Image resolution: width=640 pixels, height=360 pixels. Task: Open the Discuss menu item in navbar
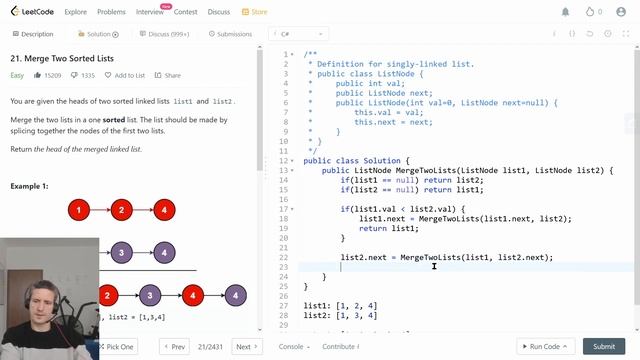[219, 12]
